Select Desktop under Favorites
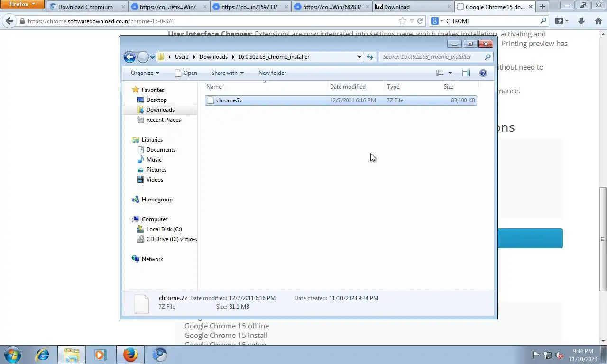607x364 pixels. click(156, 100)
